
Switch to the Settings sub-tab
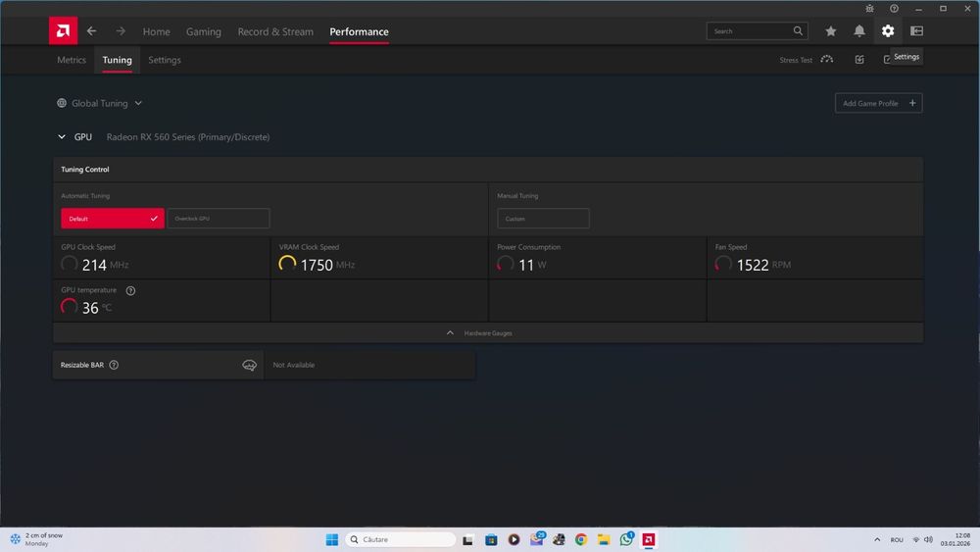click(x=165, y=60)
